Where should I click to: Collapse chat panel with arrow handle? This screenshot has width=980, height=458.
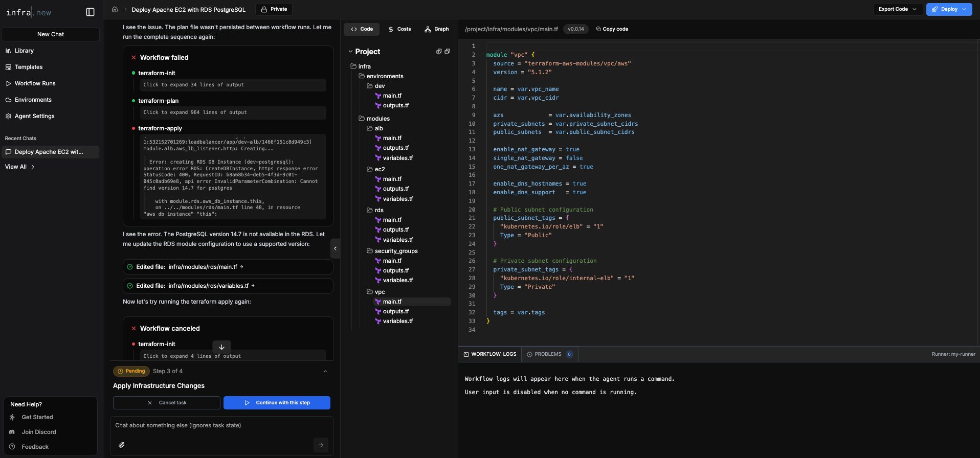336,248
